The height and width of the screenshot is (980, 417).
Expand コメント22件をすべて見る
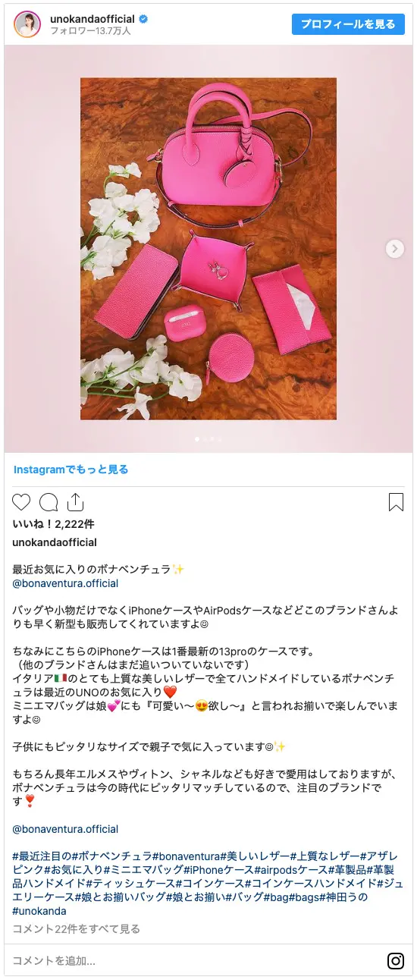[x=76, y=928]
